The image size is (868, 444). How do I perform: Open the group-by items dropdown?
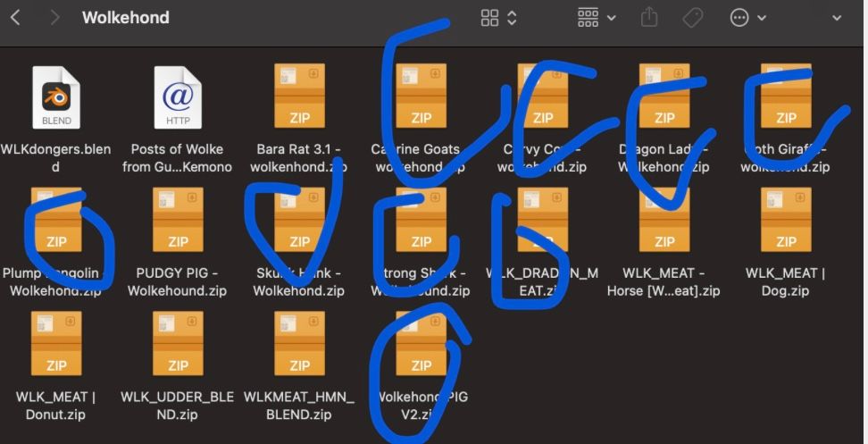coord(597,18)
